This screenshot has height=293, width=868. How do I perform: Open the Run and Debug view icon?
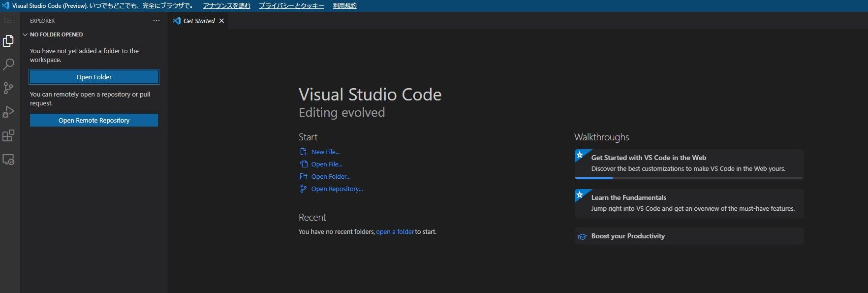point(8,112)
